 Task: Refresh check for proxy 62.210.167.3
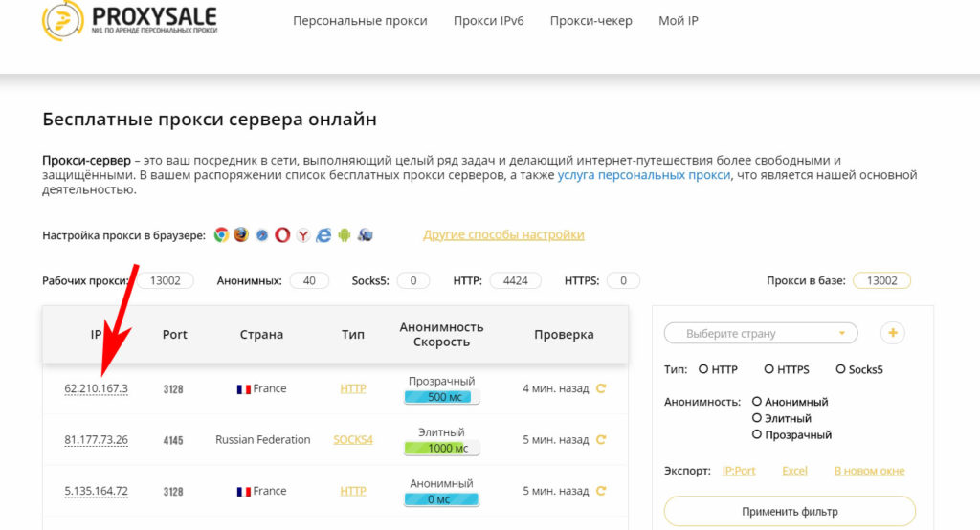click(601, 388)
